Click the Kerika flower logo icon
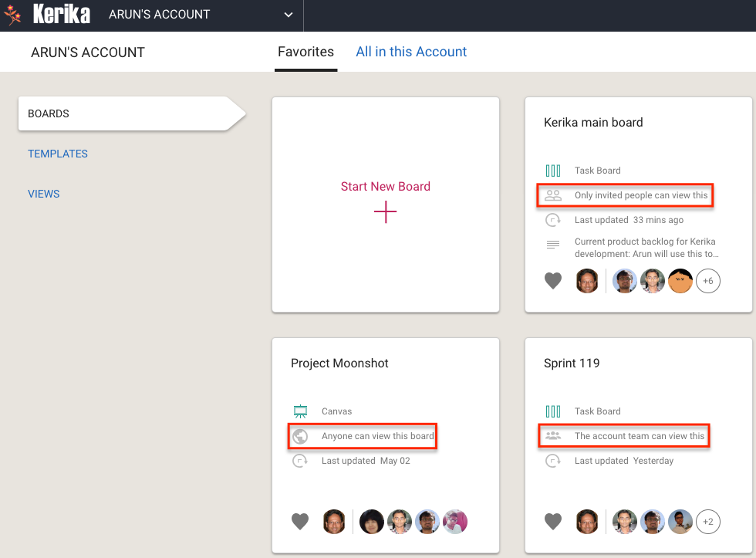 coord(12,15)
